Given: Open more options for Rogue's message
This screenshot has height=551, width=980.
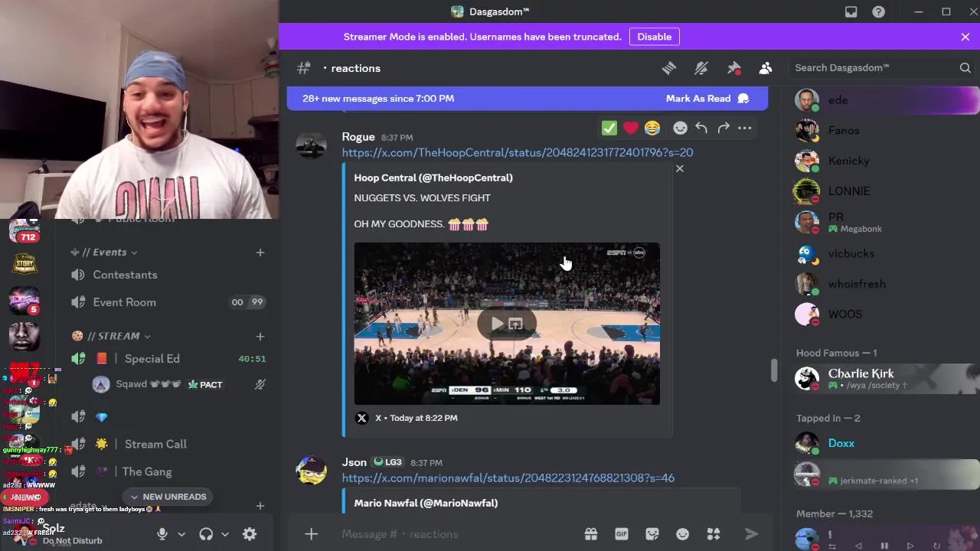Looking at the screenshot, I should coord(745,128).
